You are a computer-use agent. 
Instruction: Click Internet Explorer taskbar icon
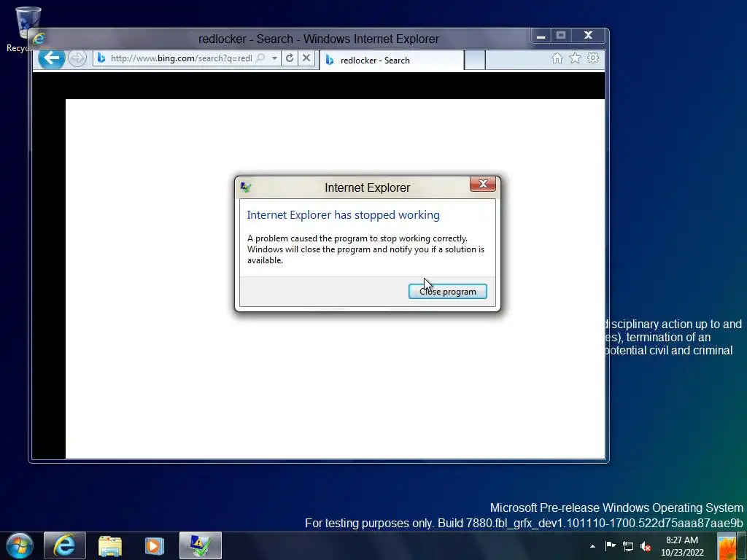click(x=65, y=545)
